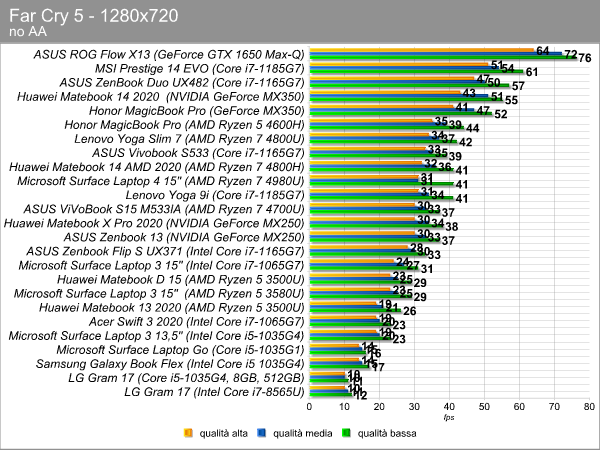Click the green bar of Lenovo Yoga 9i
The width and height of the screenshot is (600, 450).
[381, 198]
